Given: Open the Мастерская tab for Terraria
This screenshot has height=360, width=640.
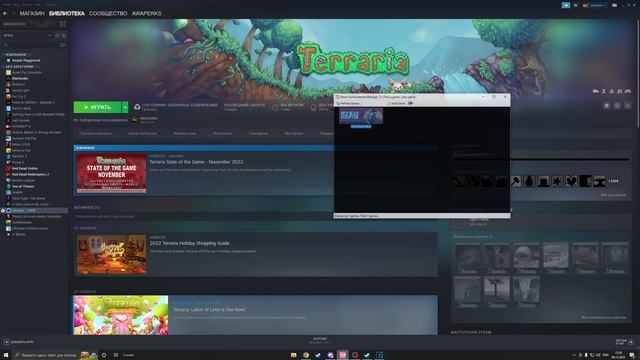Looking at the screenshot, I should (x=294, y=133).
